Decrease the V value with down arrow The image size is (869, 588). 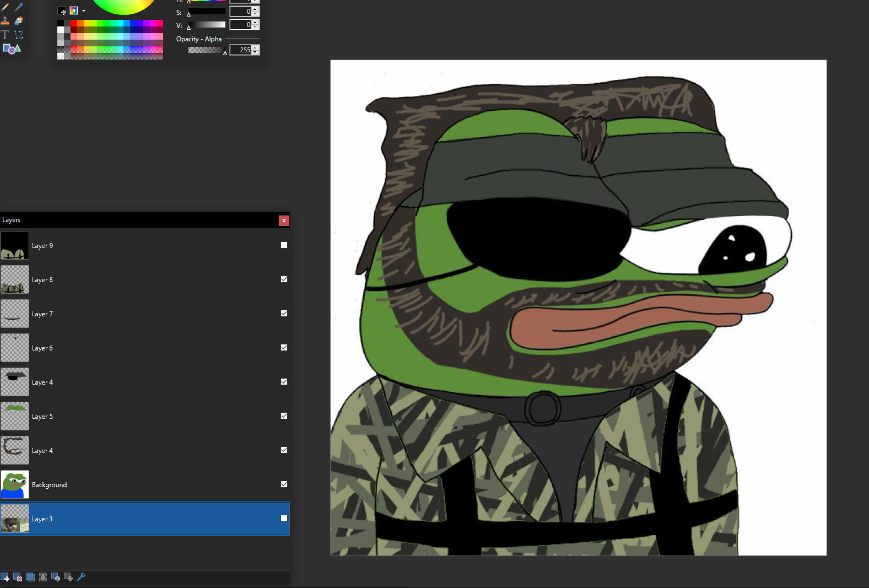pos(255,27)
